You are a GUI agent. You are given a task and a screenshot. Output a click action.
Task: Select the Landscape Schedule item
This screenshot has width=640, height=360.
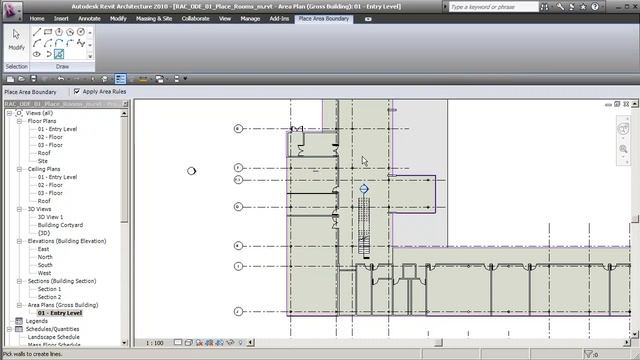(x=53, y=337)
